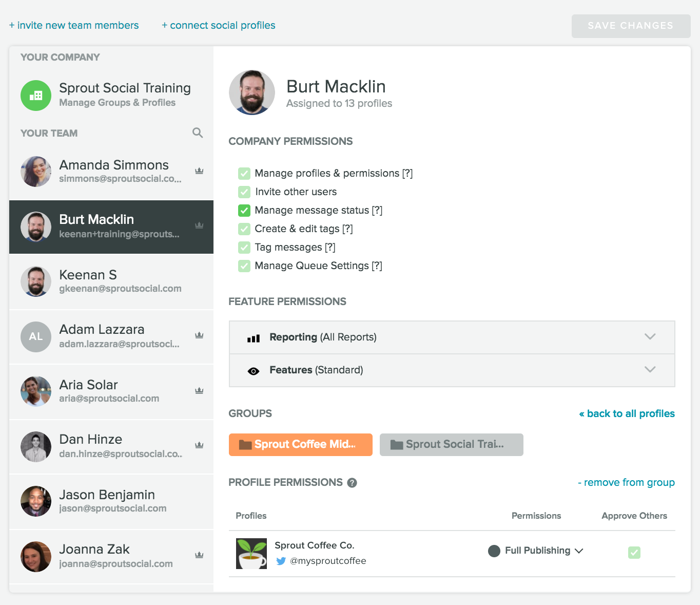Click Adam Lazzara's name in team list
The image size is (700, 605).
click(x=102, y=329)
